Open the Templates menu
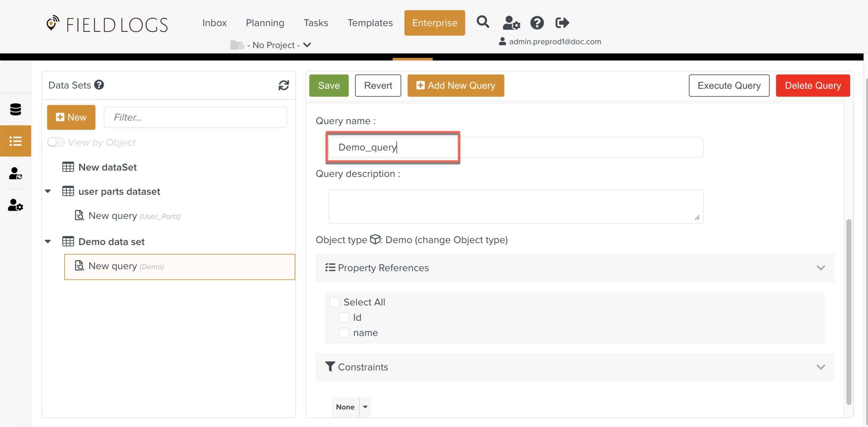This screenshot has height=427, width=868. [370, 23]
